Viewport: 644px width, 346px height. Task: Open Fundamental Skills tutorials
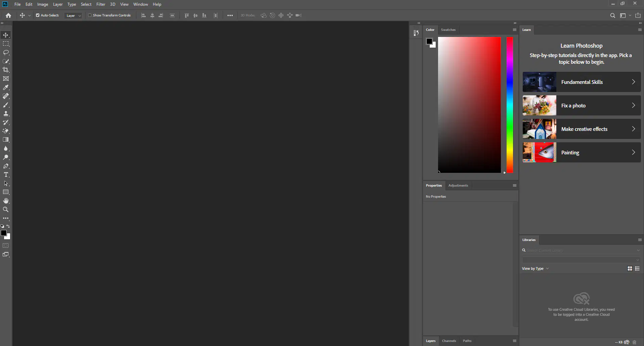(x=582, y=82)
